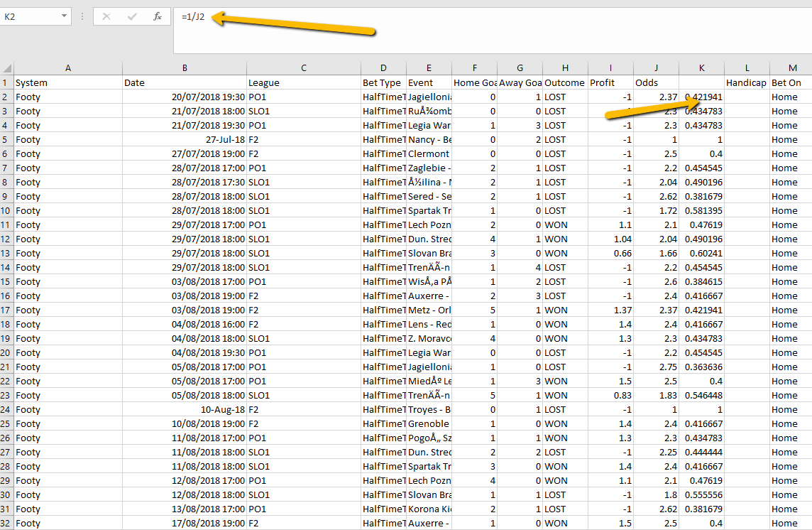The width and height of the screenshot is (812, 530).
Task: Select event cell Nancy - Be
Action: 429,139
